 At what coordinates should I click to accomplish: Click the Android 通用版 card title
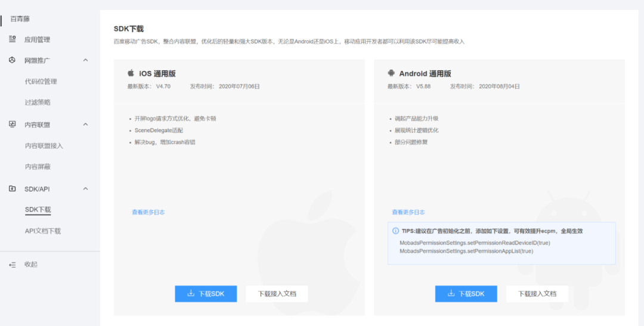(x=425, y=73)
